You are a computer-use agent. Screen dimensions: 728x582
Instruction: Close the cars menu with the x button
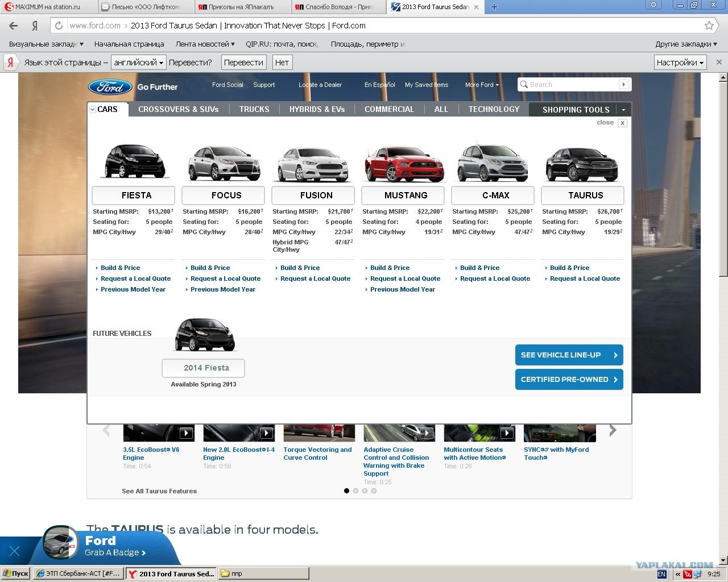(x=622, y=123)
